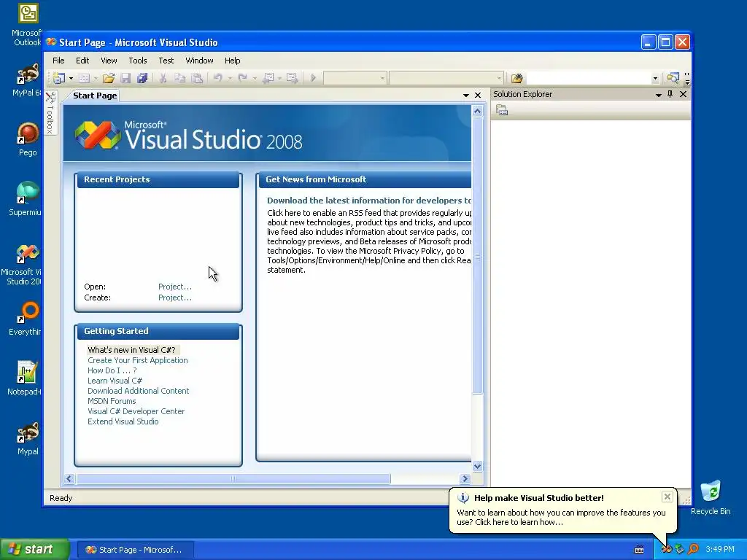Click the Open Project link
747x560 pixels.
pyautogui.click(x=175, y=287)
